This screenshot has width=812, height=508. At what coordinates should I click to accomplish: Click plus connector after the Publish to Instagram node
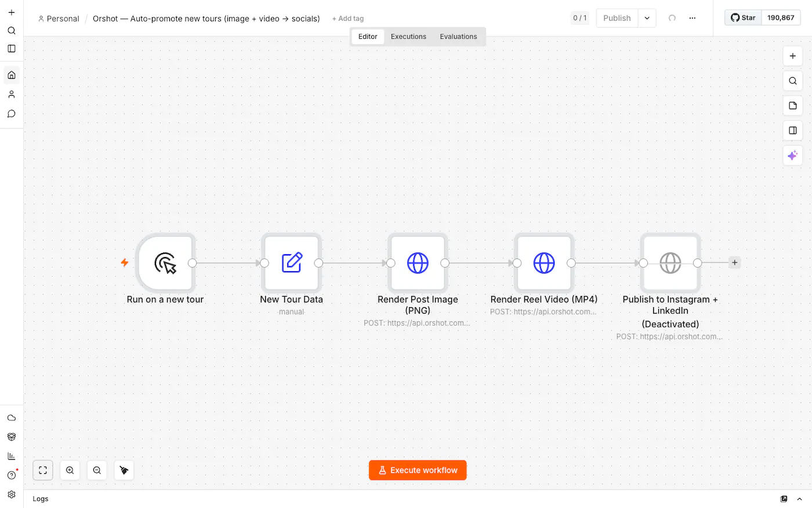(735, 263)
